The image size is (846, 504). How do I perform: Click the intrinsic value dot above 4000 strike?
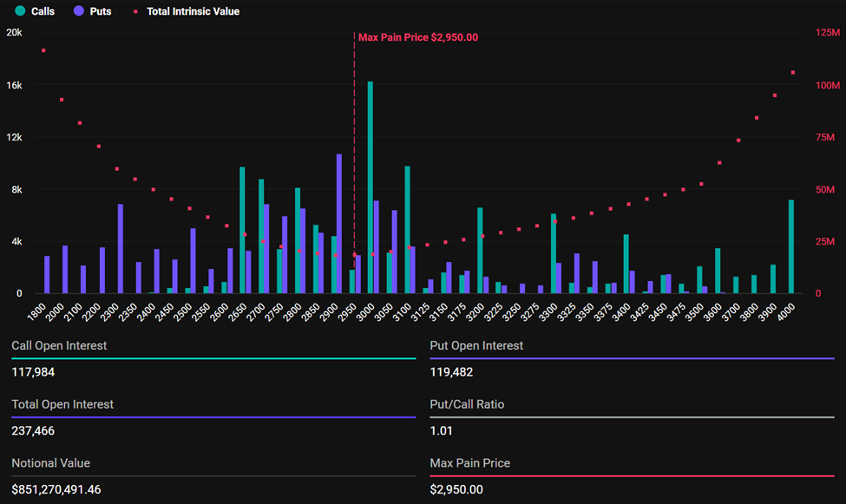(x=792, y=73)
